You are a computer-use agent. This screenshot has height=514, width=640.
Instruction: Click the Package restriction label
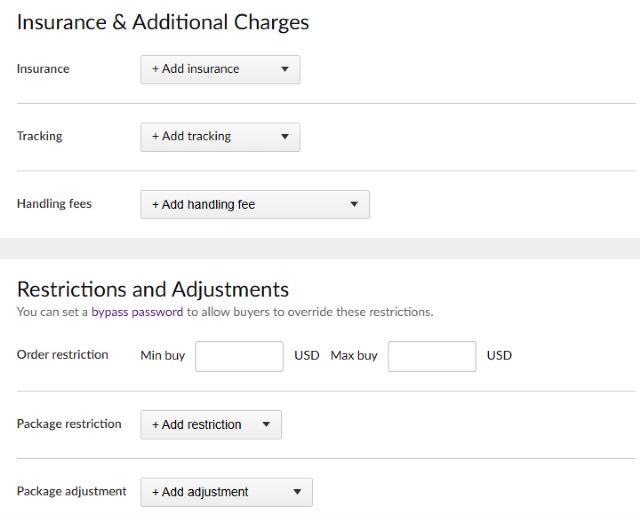[x=69, y=424]
